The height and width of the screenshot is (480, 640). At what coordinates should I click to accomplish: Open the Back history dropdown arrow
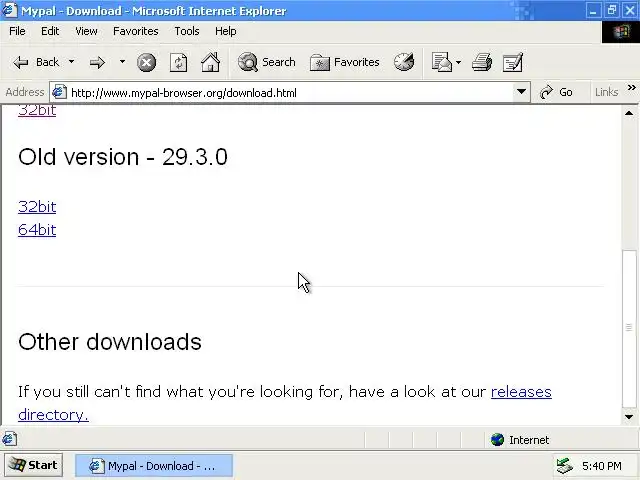coord(71,62)
